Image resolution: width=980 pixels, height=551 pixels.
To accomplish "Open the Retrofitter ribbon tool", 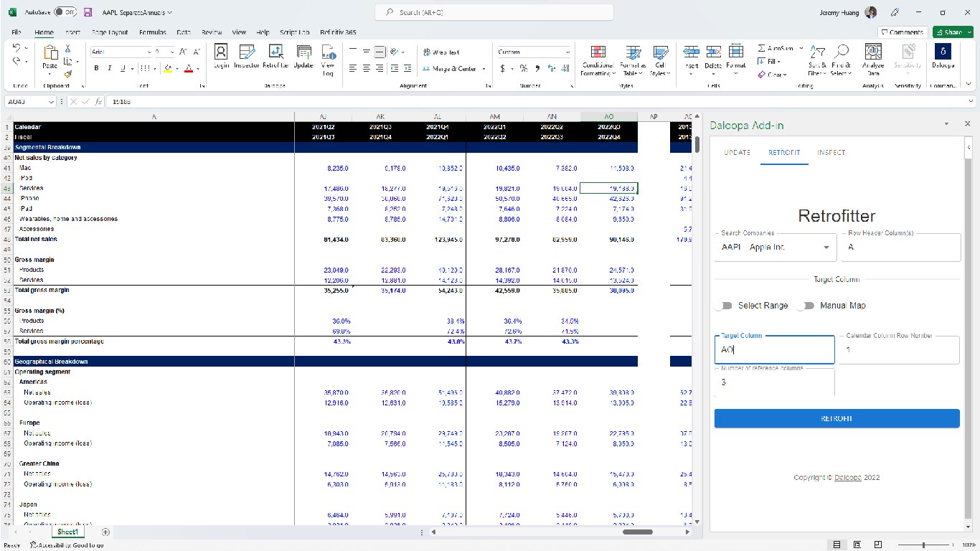I will 275,57.
